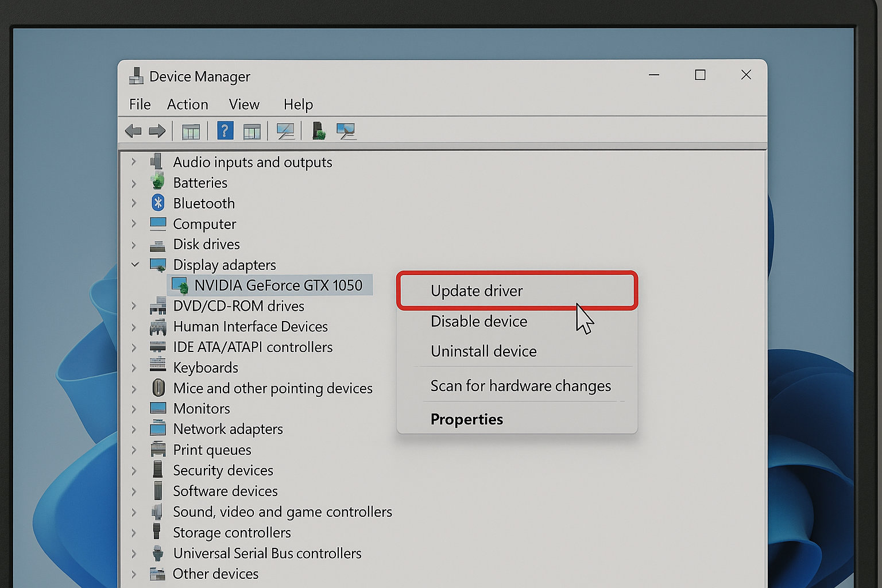Click the Audio inputs and outputs icon
This screenshot has width=882, height=588.
point(157,161)
